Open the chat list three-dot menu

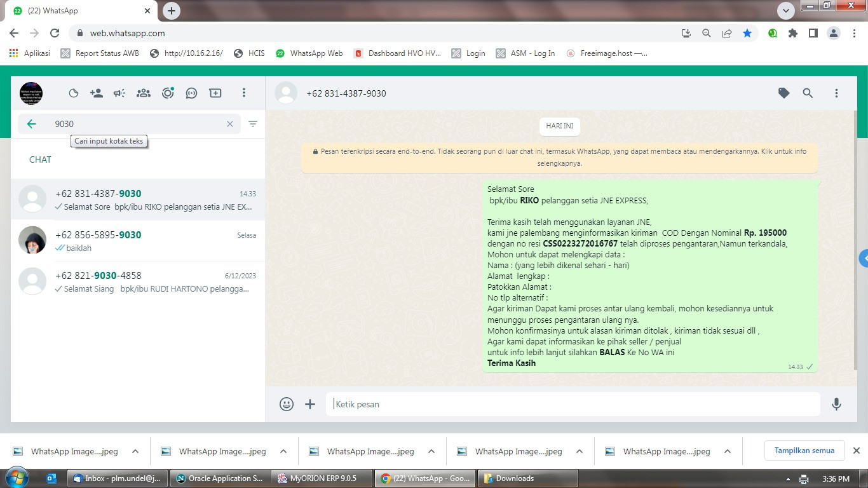[x=243, y=93]
